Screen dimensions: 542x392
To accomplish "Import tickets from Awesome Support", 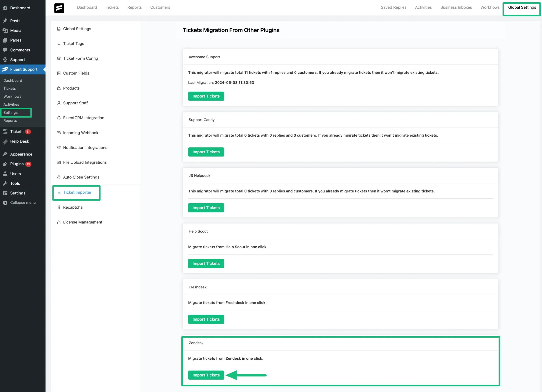I will pyautogui.click(x=206, y=96).
